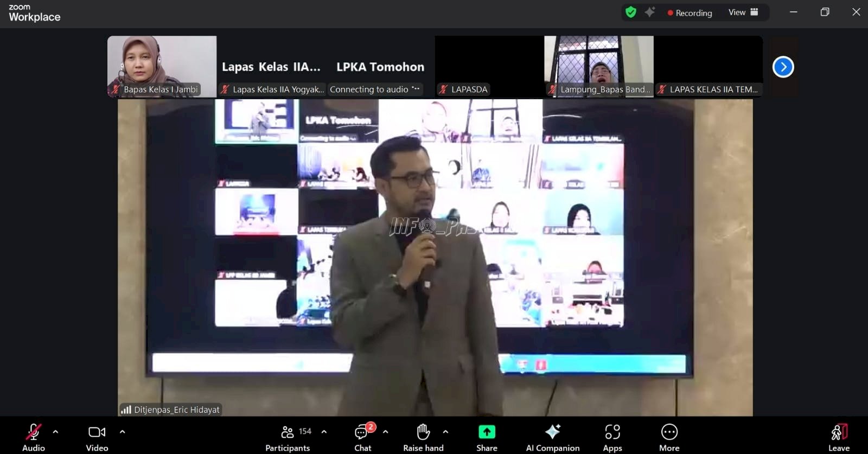
Task: Start screen Share
Action: (x=487, y=437)
